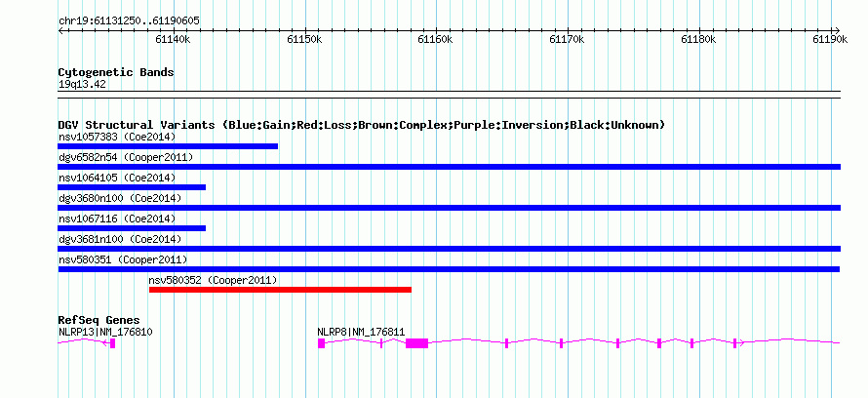The image size is (868, 398).
Task: Select the dgv6582n54 (Cooper2011) variant bar
Action: (449, 167)
